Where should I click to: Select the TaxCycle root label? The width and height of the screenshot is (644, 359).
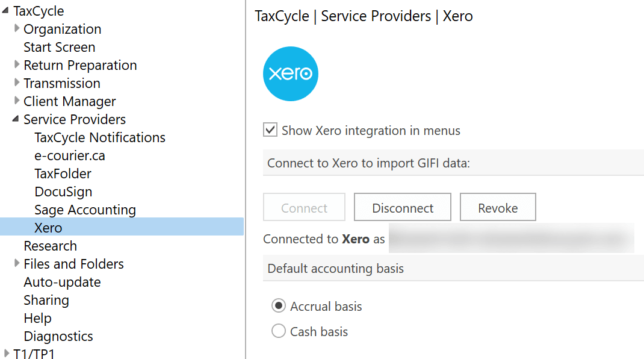[39, 11]
